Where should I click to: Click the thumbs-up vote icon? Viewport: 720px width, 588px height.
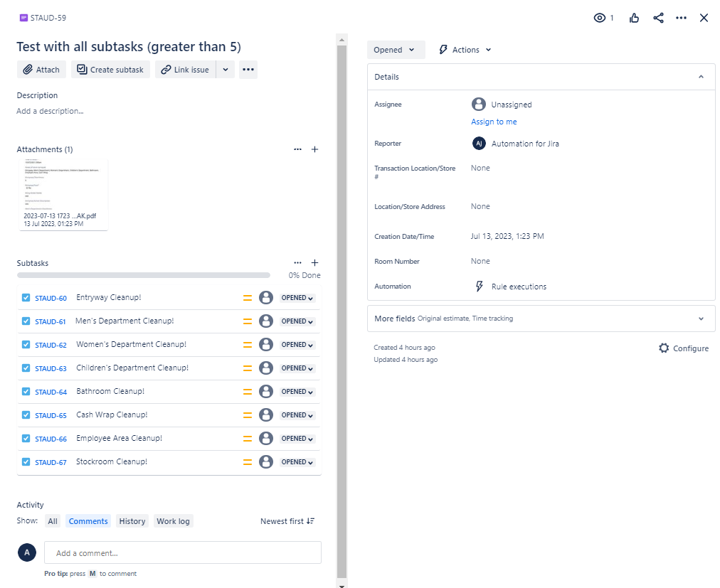point(634,18)
